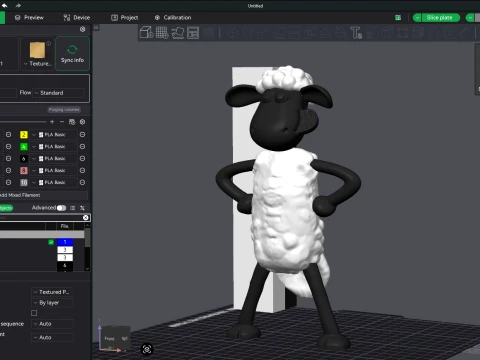Click Add Mixed Filament button
Screen dimensions: 480x360
pyautogui.click(x=44, y=195)
